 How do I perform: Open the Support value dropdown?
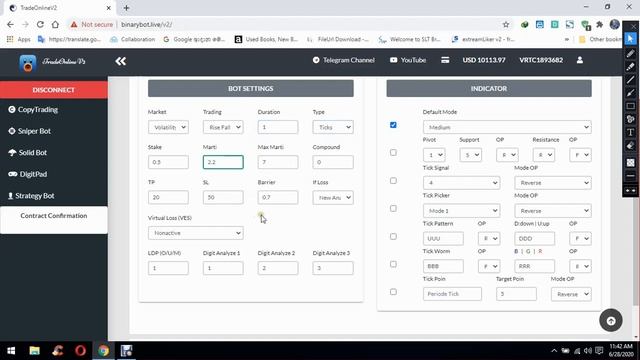470,155
